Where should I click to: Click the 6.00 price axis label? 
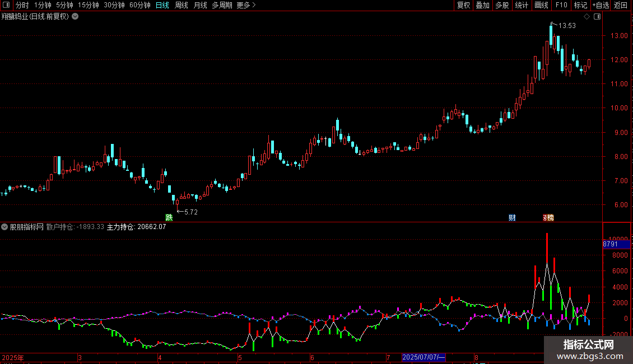(621, 204)
